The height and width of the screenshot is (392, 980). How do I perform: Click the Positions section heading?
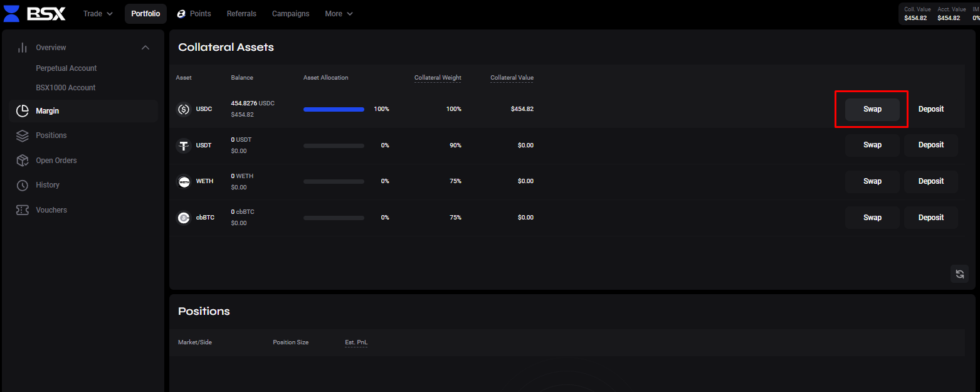click(x=204, y=312)
